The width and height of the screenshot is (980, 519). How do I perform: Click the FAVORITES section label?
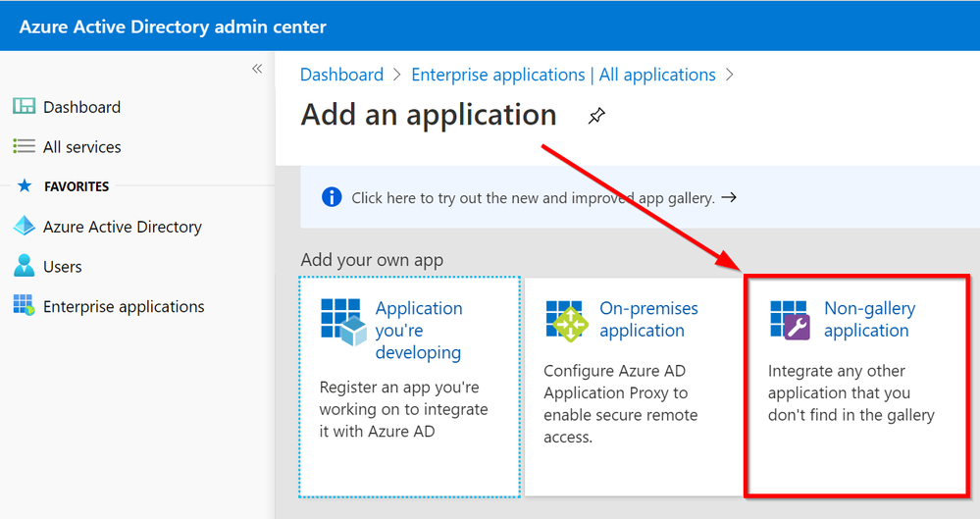click(x=77, y=186)
